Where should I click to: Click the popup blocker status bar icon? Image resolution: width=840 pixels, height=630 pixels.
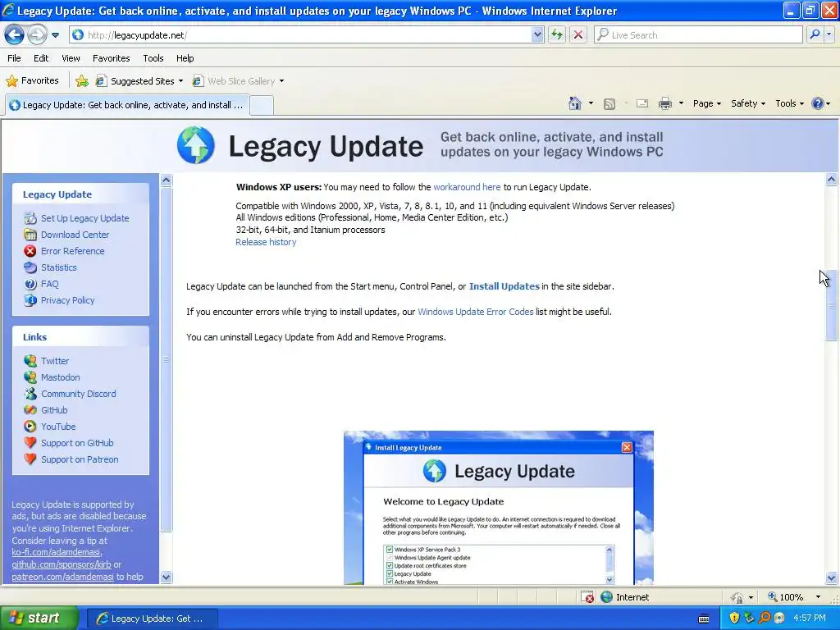(587, 597)
